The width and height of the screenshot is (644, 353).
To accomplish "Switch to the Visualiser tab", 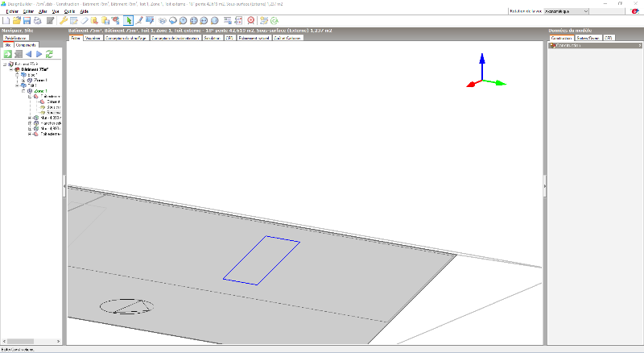I will [x=93, y=38].
